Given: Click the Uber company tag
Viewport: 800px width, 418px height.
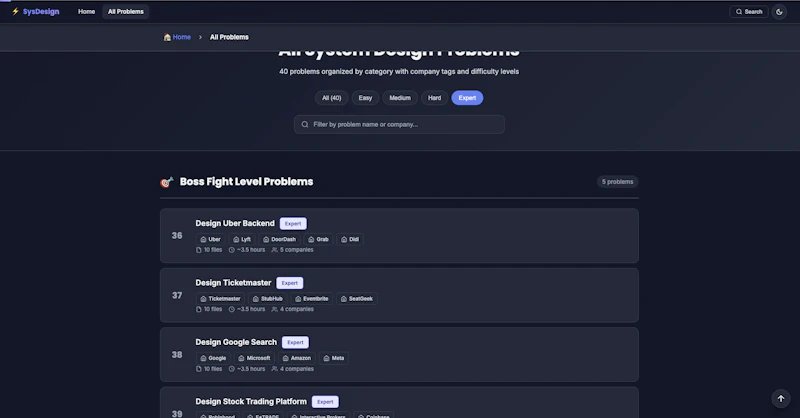Looking at the screenshot, I should 210,239.
